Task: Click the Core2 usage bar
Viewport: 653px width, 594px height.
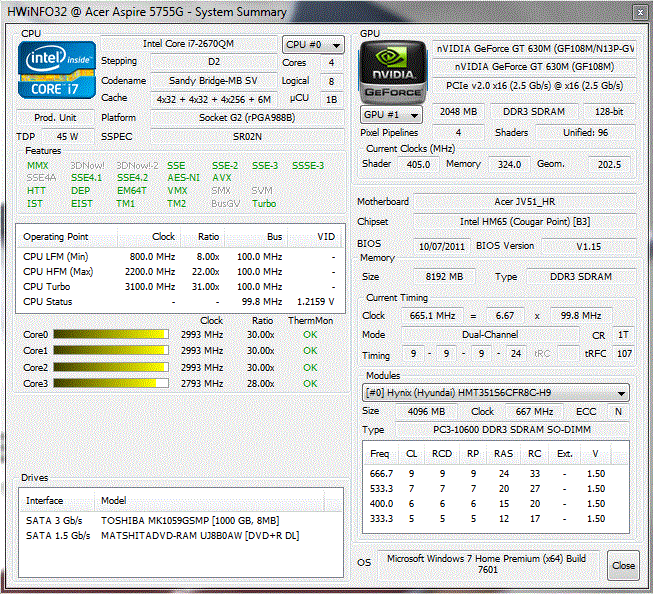Action: tap(111, 367)
